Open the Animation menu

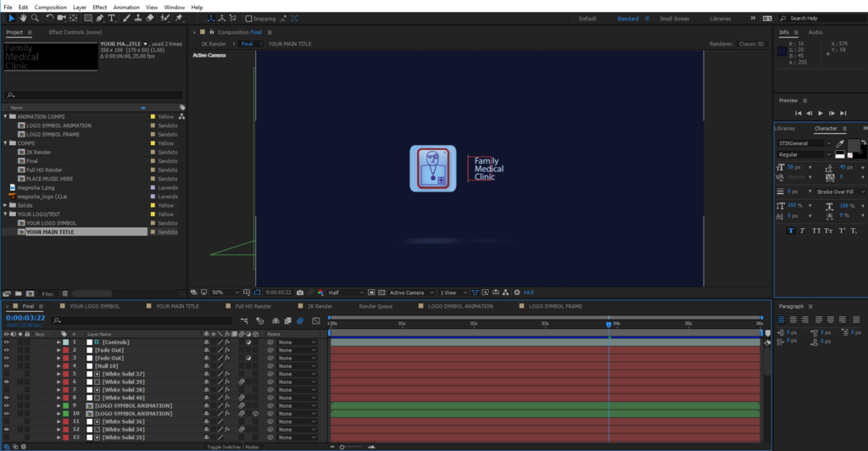point(125,7)
